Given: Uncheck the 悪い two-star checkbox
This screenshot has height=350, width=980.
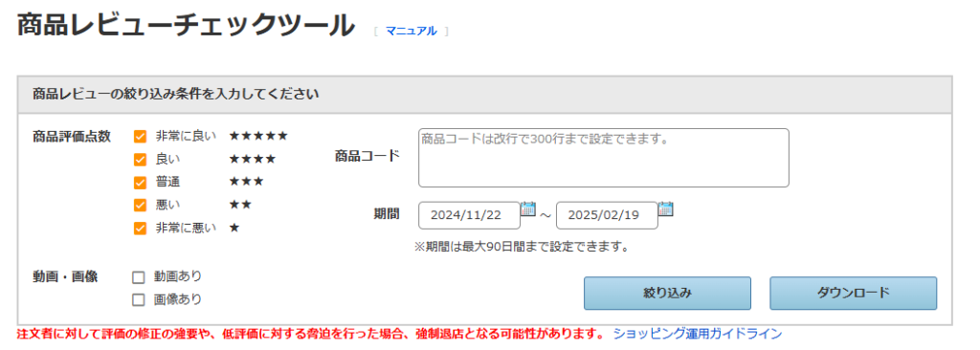Looking at the screenshot, I should (140, 205).
